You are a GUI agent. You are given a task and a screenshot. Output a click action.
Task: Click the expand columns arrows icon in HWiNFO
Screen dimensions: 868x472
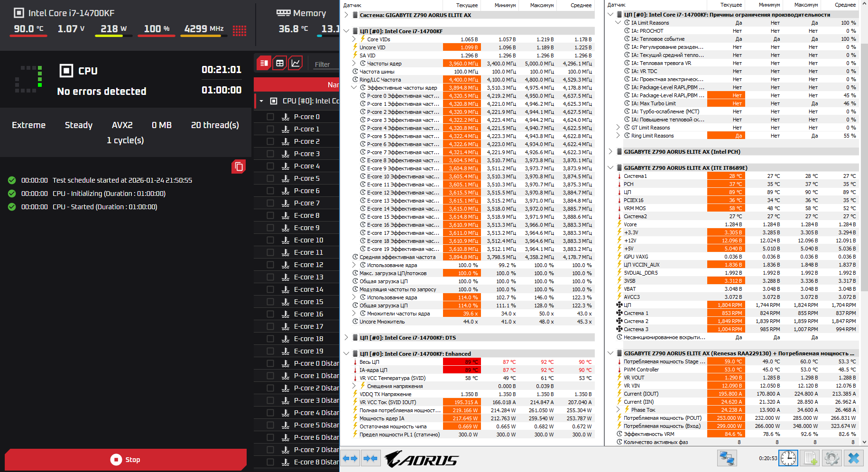coord(350,458)
